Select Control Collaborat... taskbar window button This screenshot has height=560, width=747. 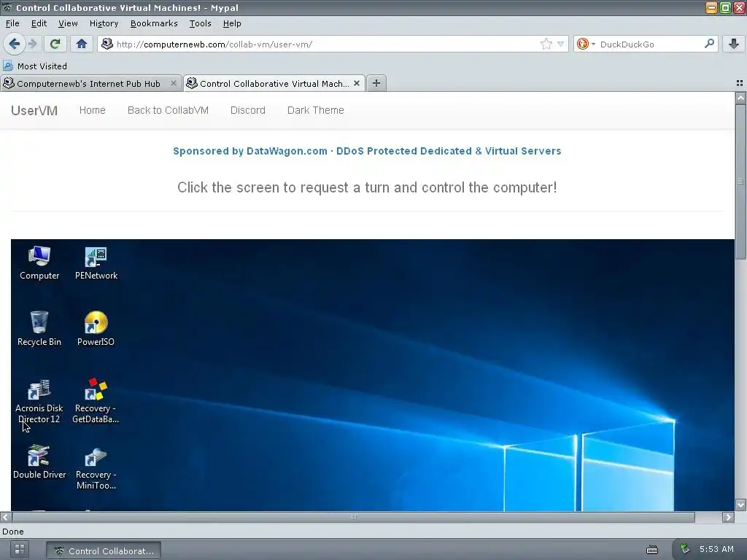click(x=104, y=551)
